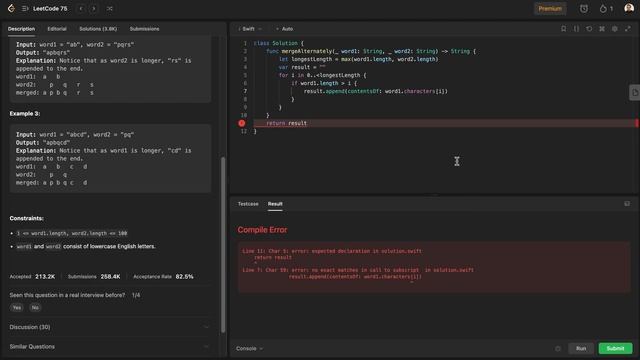Viewport: 640px width, 360px height.
Task: Open the Swift language dropdown
Action: coord(251,29)
